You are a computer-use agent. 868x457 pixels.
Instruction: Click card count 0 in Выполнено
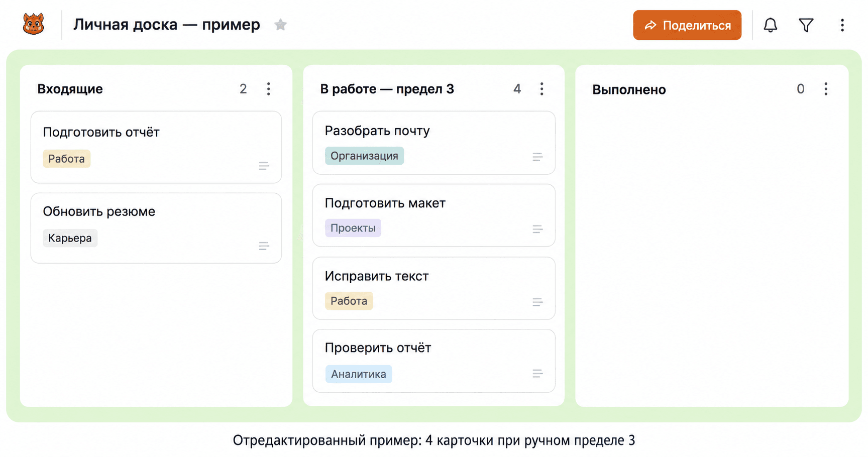click(801, 89)
